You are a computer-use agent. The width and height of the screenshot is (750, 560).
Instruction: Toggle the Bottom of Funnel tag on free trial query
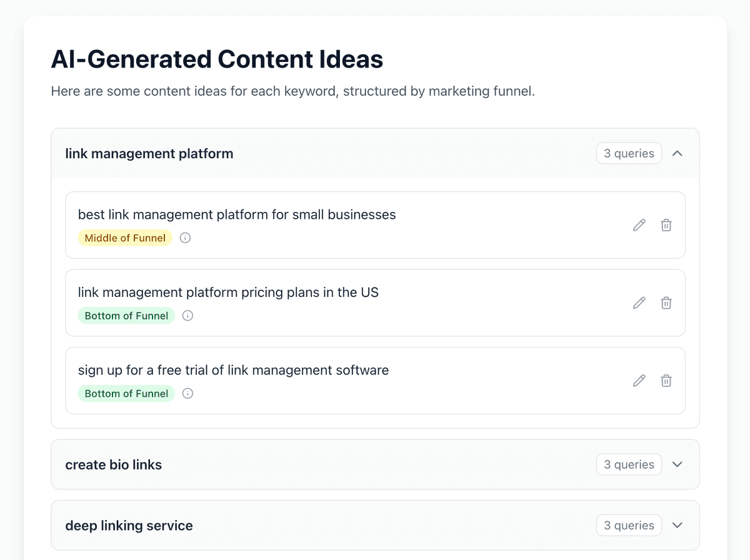pos(126,393)
